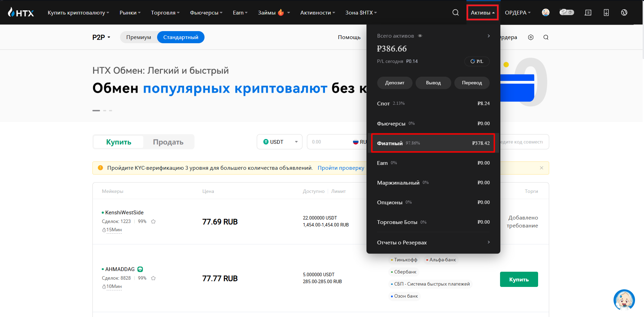Expand total assets chevron arrow
This screenshot has height=317, width=644.
coord(489,36)
